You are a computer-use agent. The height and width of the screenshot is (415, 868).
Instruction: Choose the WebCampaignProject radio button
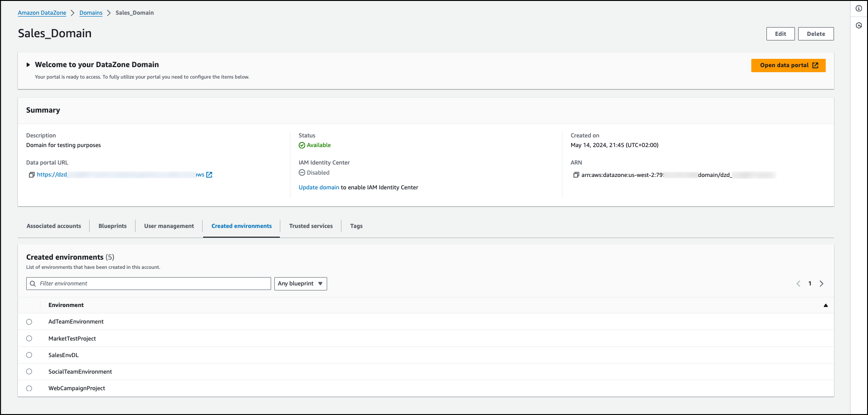(x=29, y=388)
